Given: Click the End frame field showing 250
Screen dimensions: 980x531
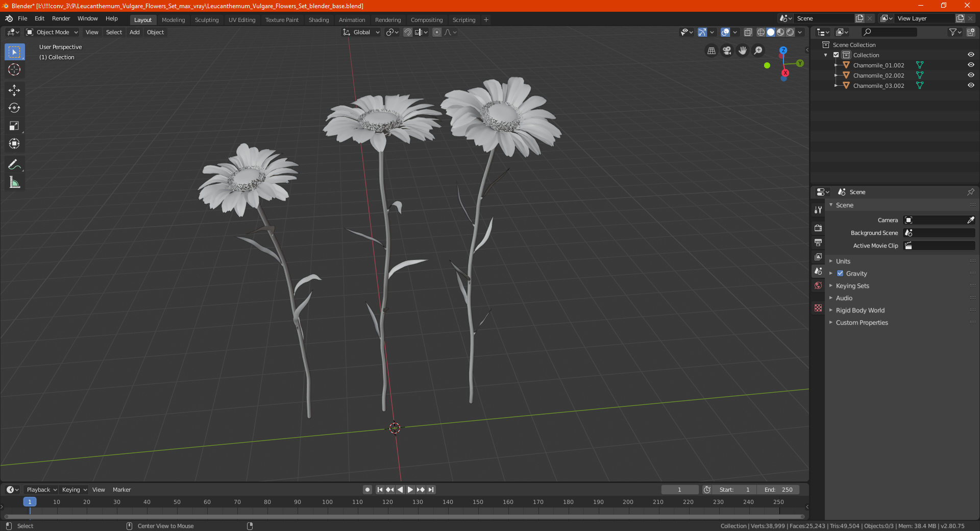Looking at the screenshot, I should (x=778, y=490).
